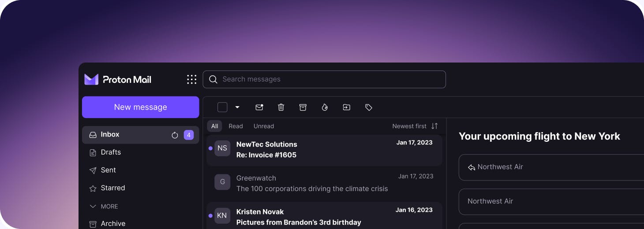644x229 pixels.
Task: Click the move to folder icon
Action: click(347, 107)
